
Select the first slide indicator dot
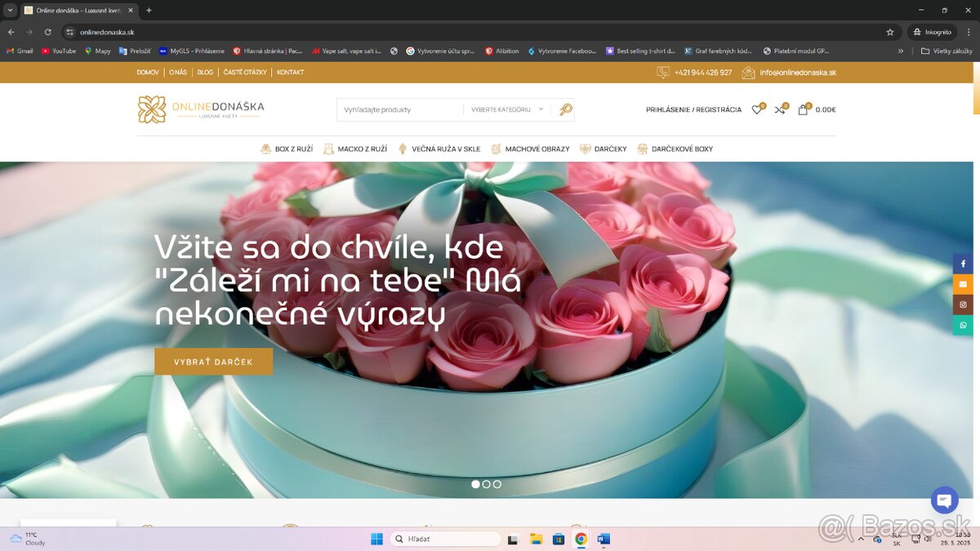click(x=476, y=484)
